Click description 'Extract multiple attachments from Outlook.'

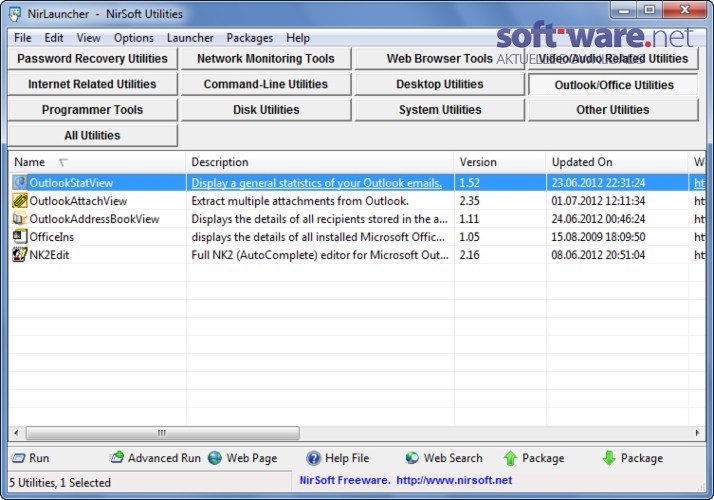(x=300, y=201)
